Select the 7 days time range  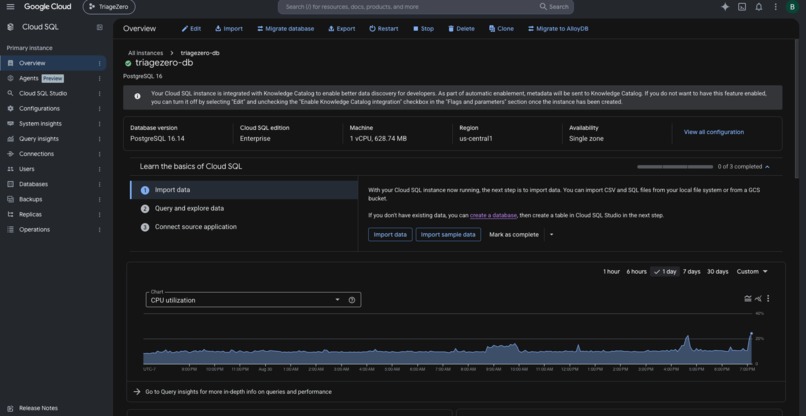[x=691, y=272]
